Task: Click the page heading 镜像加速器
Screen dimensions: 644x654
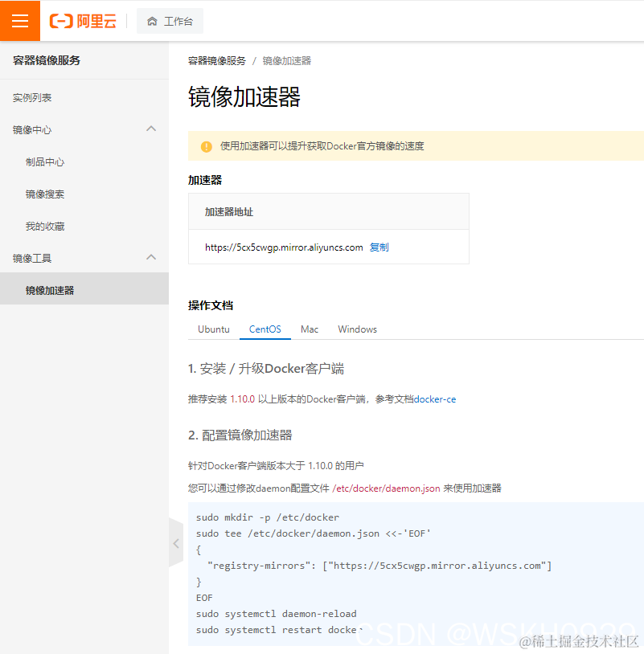Action: [x=244, y=96]
